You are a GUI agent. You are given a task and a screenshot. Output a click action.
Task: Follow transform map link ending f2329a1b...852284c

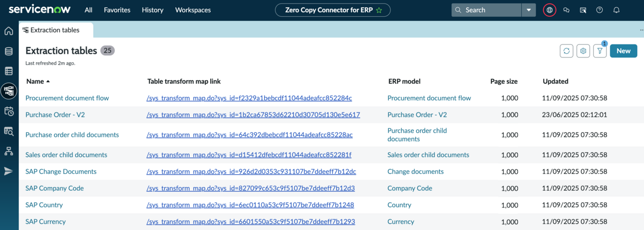249,98
